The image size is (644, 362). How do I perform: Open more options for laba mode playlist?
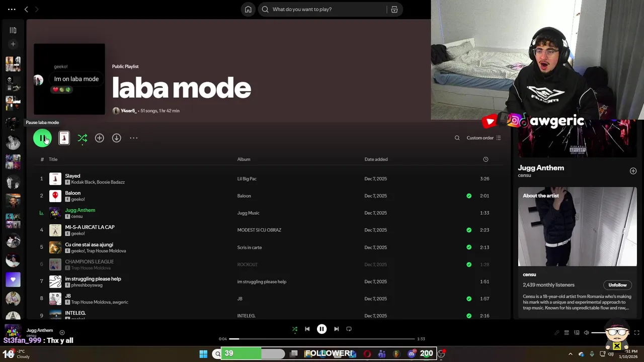(133, 138)
